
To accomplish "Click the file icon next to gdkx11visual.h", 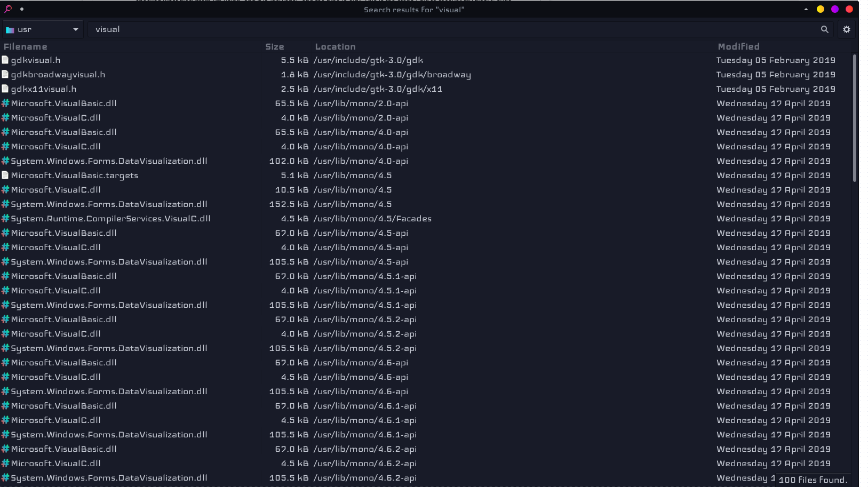I will point(5,89).
